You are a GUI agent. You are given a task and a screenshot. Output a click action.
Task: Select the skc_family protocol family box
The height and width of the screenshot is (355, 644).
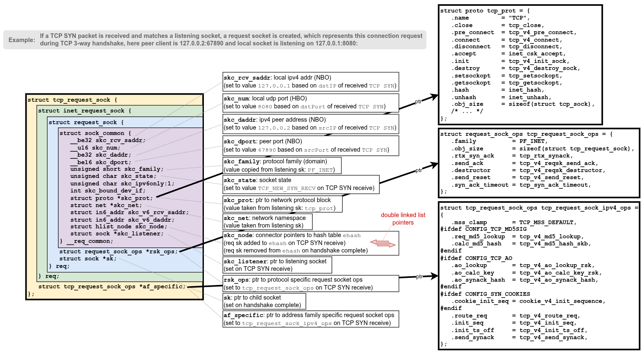point(282,165)
